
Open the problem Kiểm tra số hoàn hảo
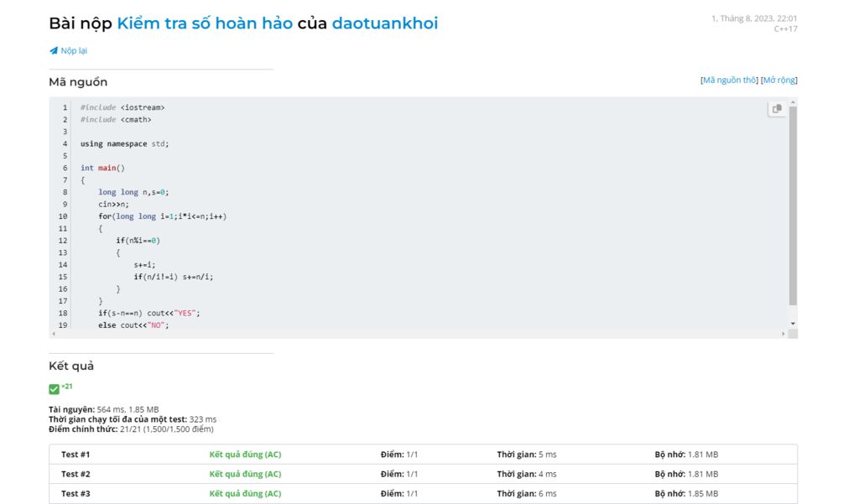tap(205, 23)
